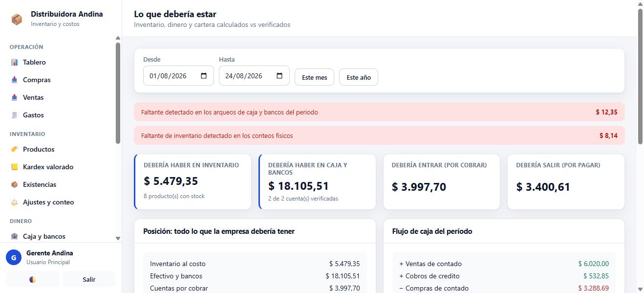644x293 pixels.
Task: Click the Debería haber en caja y bancos card
Action: point(317,182)
